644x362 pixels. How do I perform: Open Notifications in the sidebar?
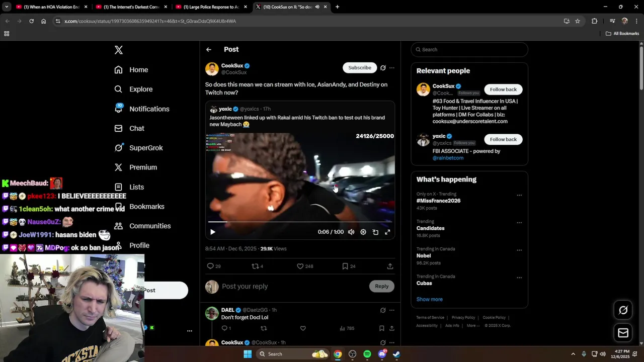coord(142,109)
